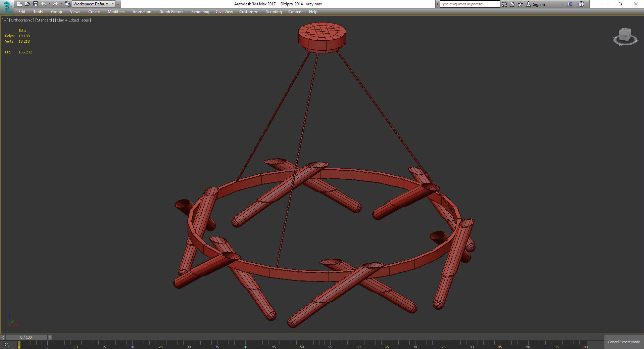Click the [Orthographic] viewport label

21,20
